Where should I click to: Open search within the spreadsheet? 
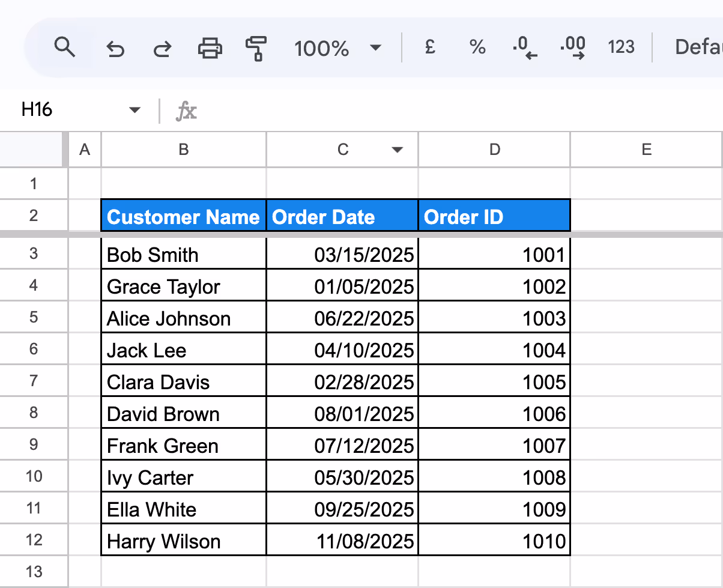click(65, 47)
